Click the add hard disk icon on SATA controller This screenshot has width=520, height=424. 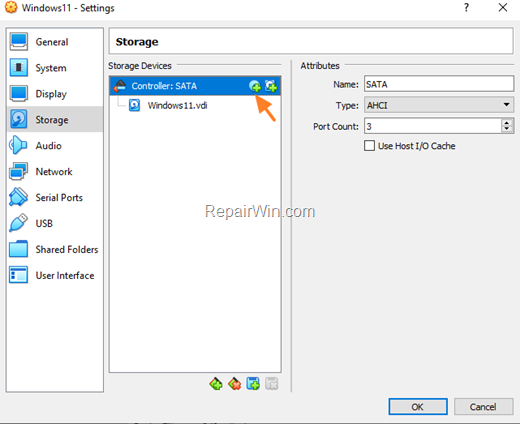(x=271, y=86)
